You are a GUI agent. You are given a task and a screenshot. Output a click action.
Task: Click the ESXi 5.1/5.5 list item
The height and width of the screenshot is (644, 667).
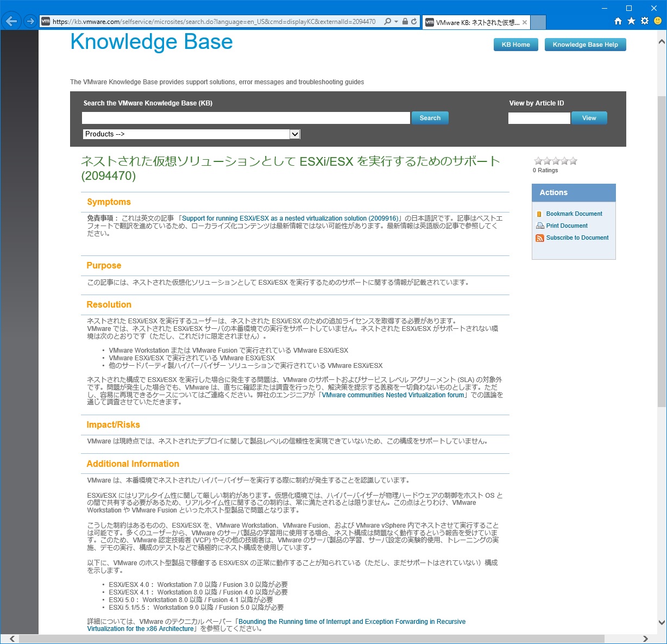click(x=196, y=608)
